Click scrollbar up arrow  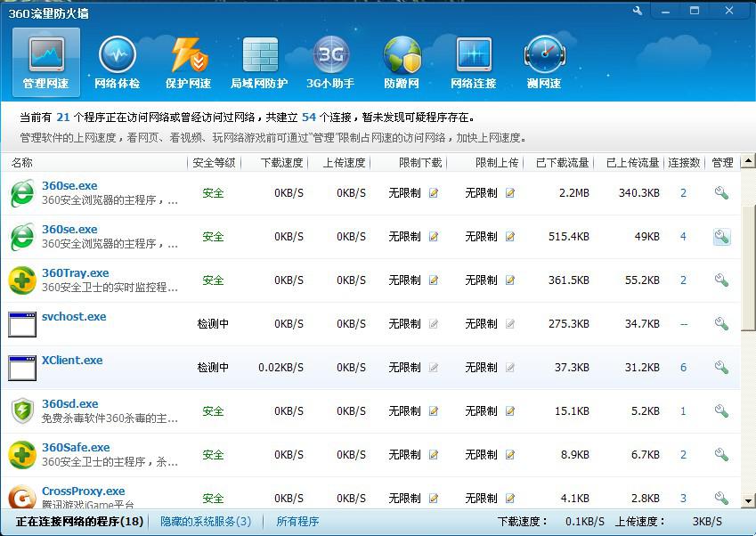[748, 160]
